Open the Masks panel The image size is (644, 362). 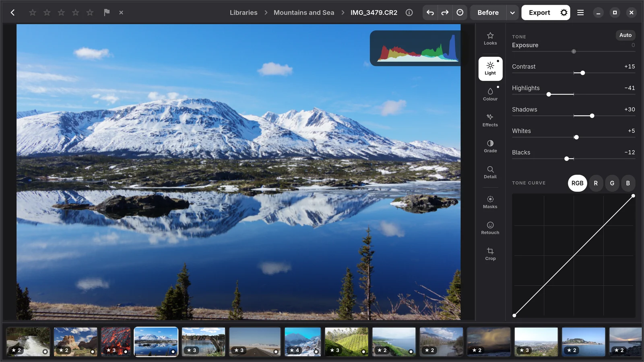coord(490,202)
